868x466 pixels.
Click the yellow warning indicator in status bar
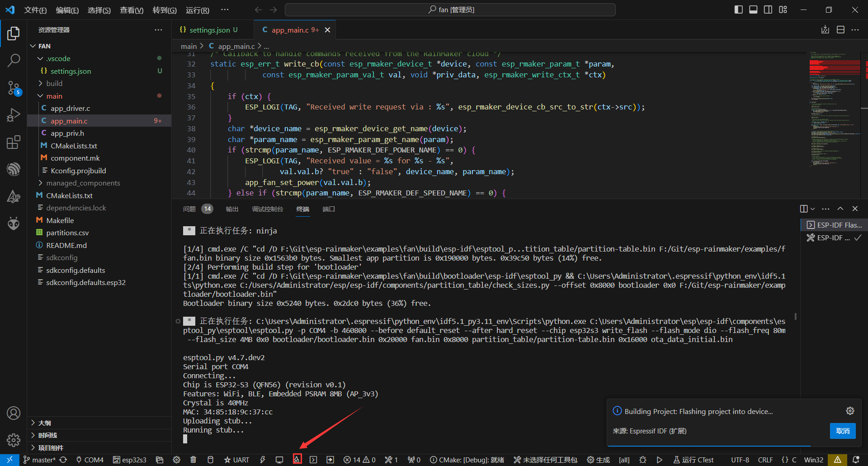click(838, 460)
